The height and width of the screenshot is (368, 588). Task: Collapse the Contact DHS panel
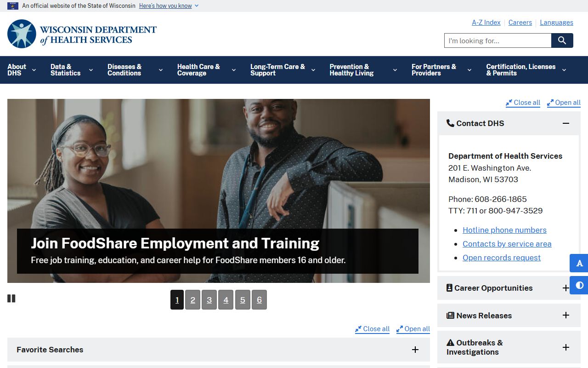(565, 123)
